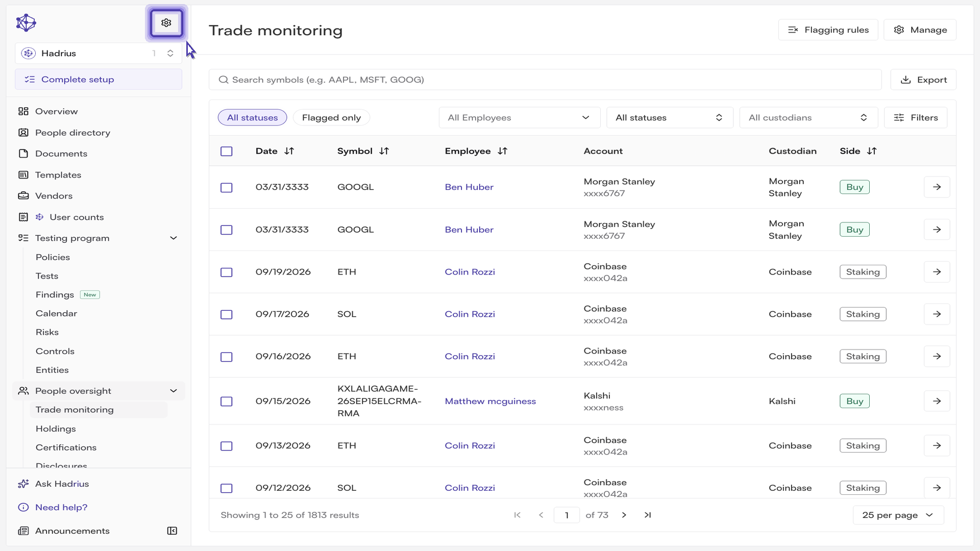Click the Hadrius logo icon

26,23
